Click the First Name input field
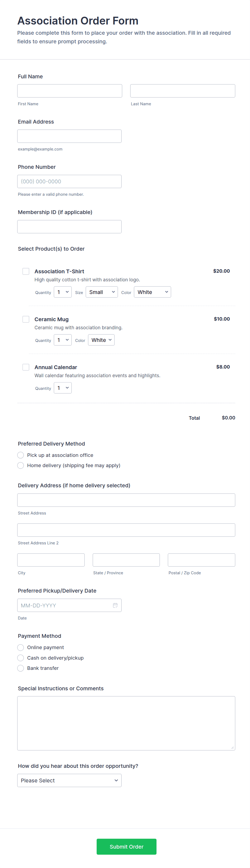The width and height of the screenshot is (250, 868). [70, 91]
